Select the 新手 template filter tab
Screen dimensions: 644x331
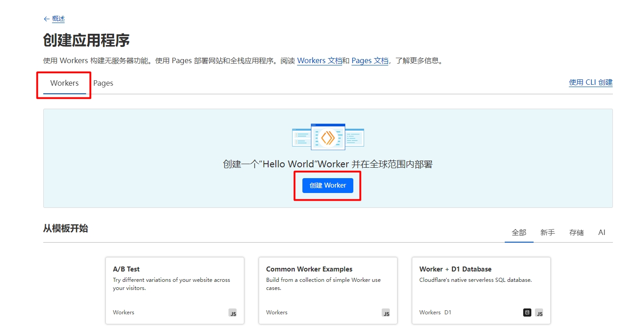(548, 233)
